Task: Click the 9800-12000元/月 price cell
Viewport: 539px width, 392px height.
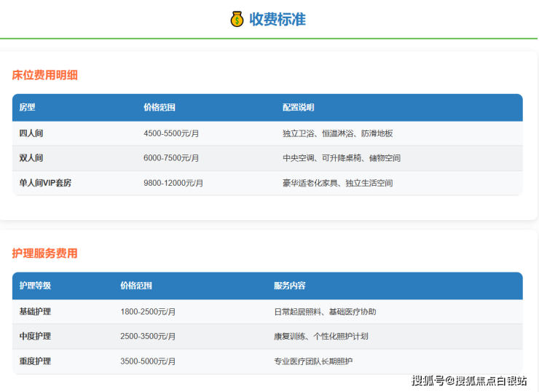Action: click(173, 183)
